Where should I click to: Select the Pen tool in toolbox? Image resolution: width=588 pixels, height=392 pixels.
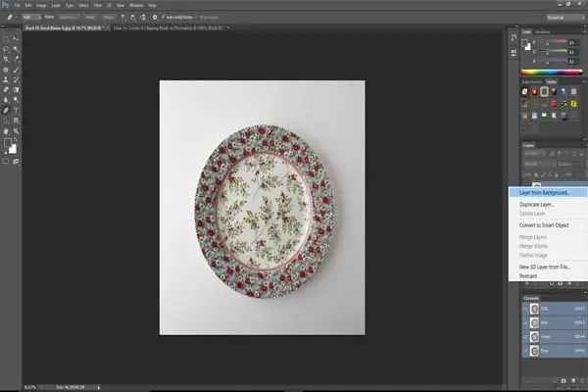point(6,111)
